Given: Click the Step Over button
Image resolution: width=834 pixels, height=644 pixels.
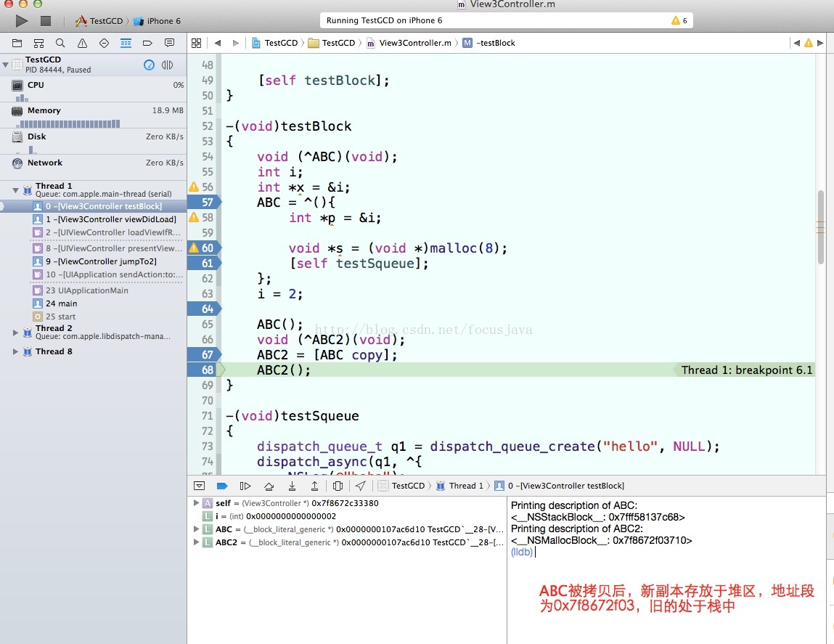Looking at the screenshot, I should (x=269, y=486).
